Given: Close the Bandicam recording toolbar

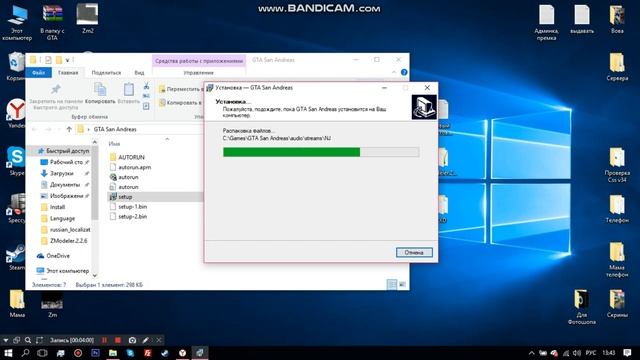Looking at the screenshot, I should coord(159,340).
